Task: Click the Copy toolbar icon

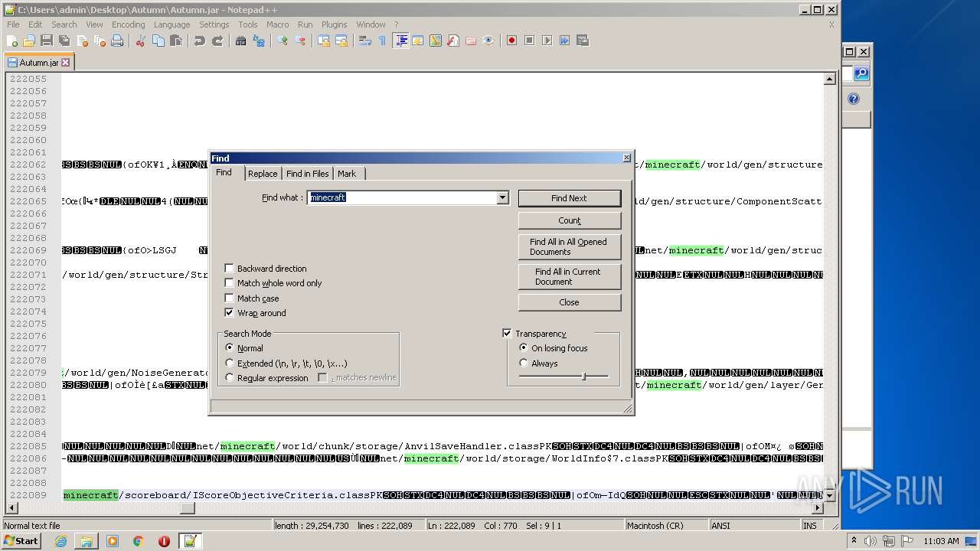Action: (158, 41)
